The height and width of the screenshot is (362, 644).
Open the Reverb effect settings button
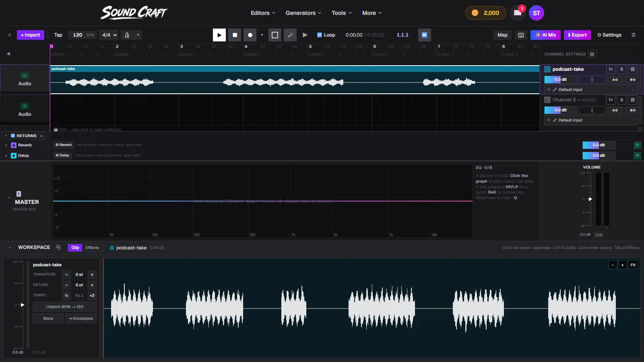(64, 145)
